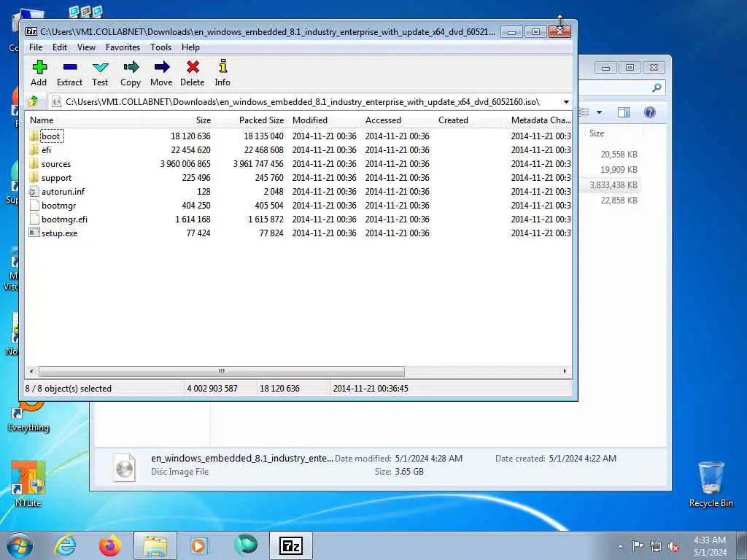Open the View menu
Viewport: 747px width, 560px height.
click(86, 47)
